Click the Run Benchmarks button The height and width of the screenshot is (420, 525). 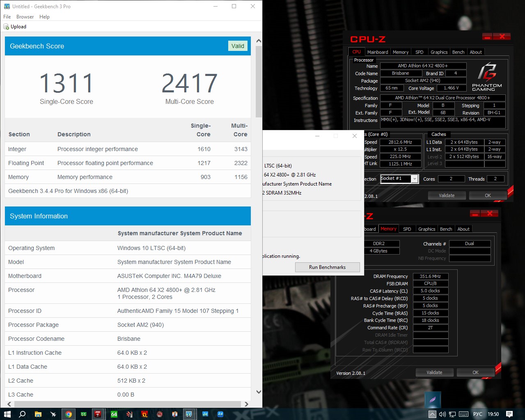327,267
